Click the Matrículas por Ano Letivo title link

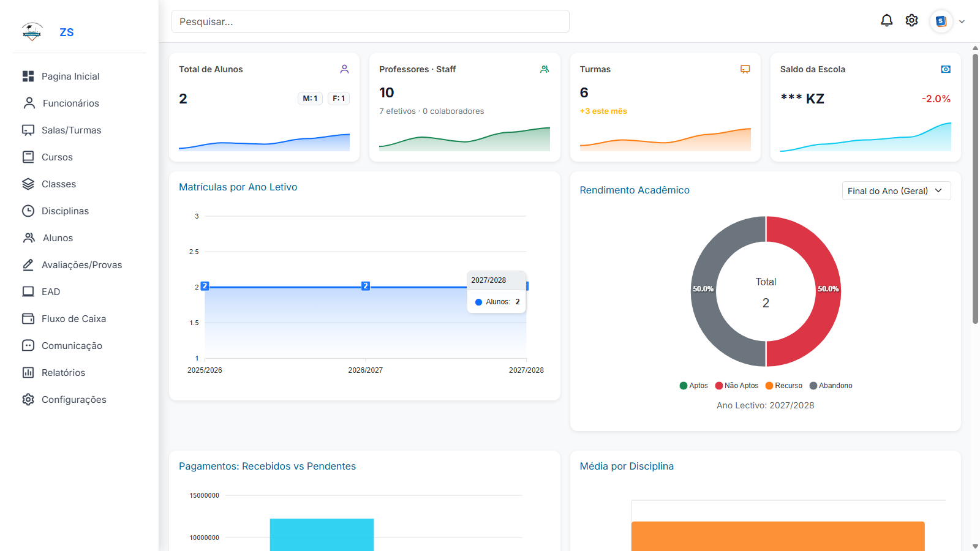[x=238, y=187]
